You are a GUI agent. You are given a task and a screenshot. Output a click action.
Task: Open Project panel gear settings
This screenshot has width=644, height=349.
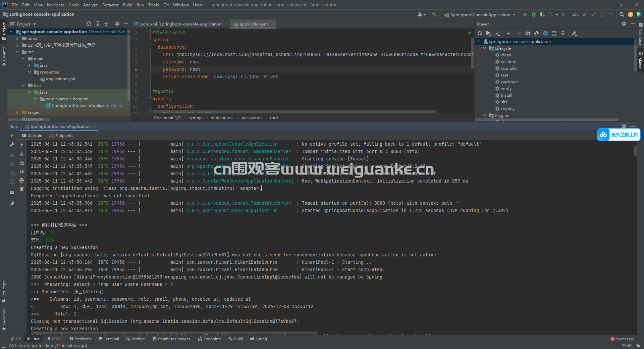click(117, 24)
